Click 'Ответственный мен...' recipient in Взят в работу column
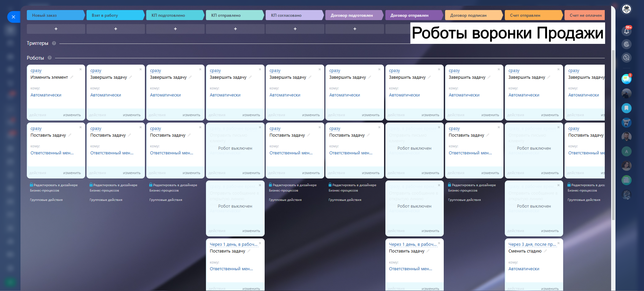644x291 pixels. 112,153
